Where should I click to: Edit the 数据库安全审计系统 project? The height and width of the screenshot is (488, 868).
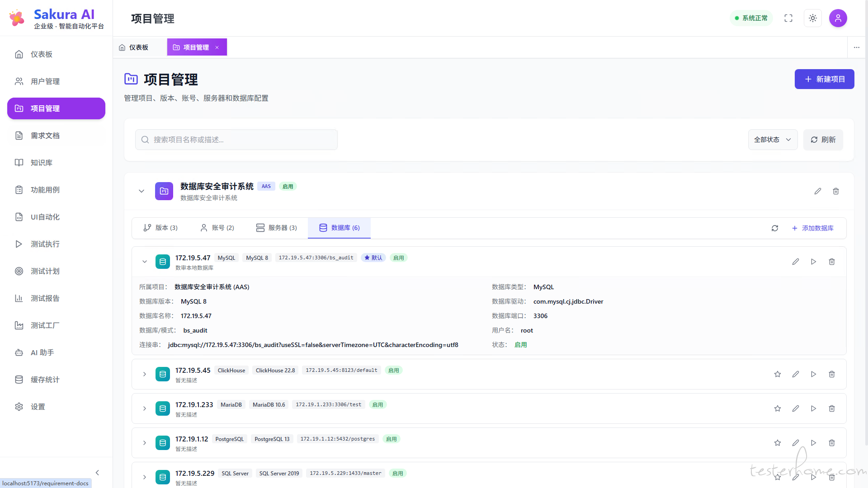pyautogui.click(x=817, y=191)
